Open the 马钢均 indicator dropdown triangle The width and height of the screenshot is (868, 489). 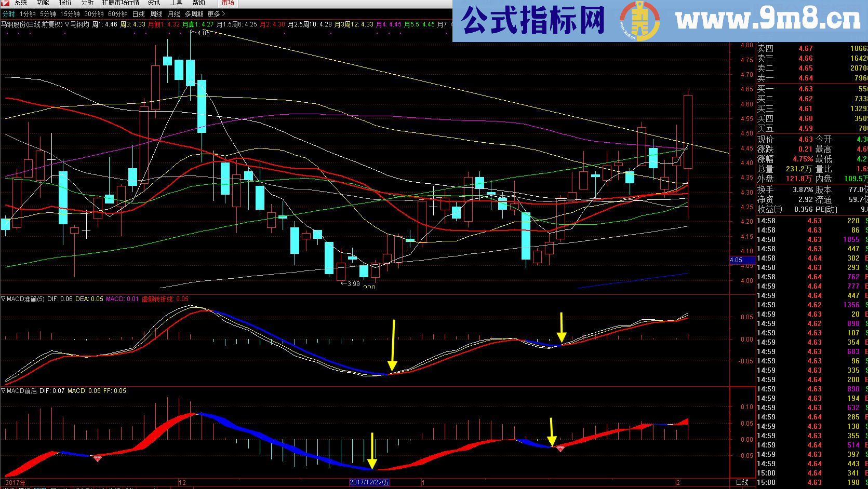pyautogui.click(x=67, y=24)
